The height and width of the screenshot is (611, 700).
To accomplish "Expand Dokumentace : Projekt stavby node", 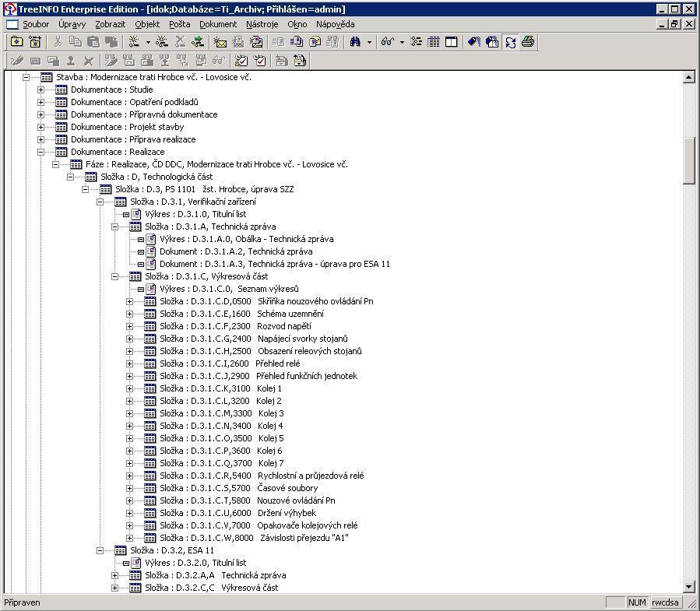I will (x=40, y=127).
